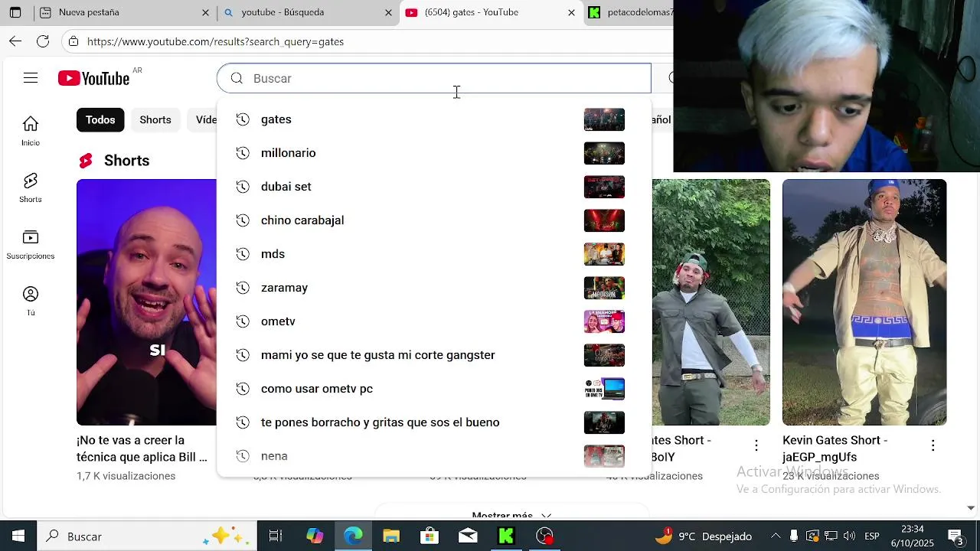Open the OBS icon in taskbar
This screenshot has height=551, width=980.
[x=544, y=536]
